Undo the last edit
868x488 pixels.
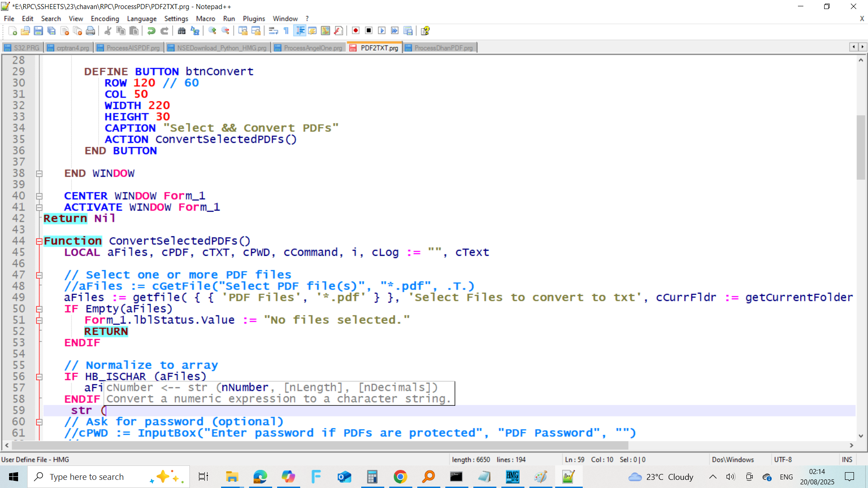(x=151, y=31)
